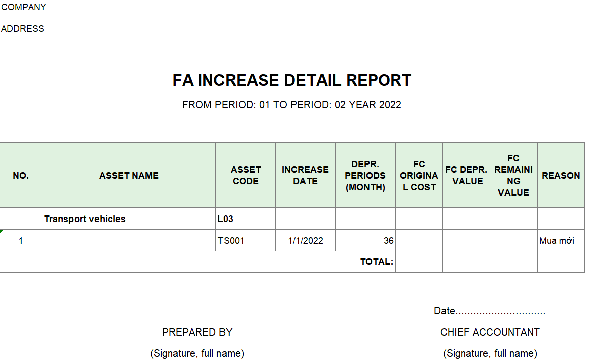Select the TOTAL: label cell

[377, 262]
